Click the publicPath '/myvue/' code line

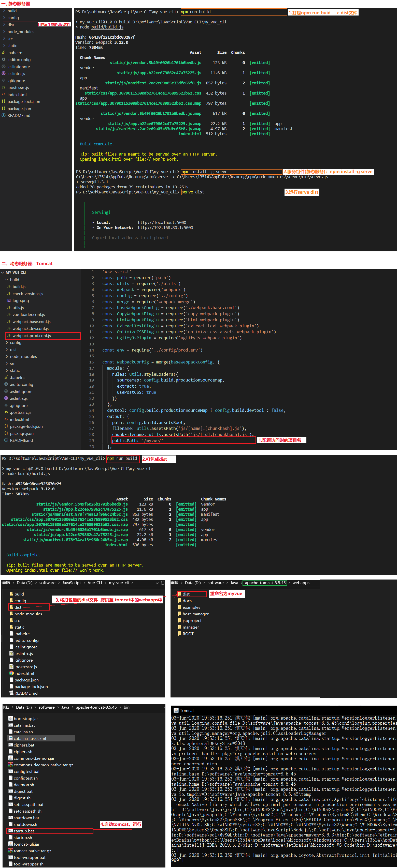click(138, 440)
